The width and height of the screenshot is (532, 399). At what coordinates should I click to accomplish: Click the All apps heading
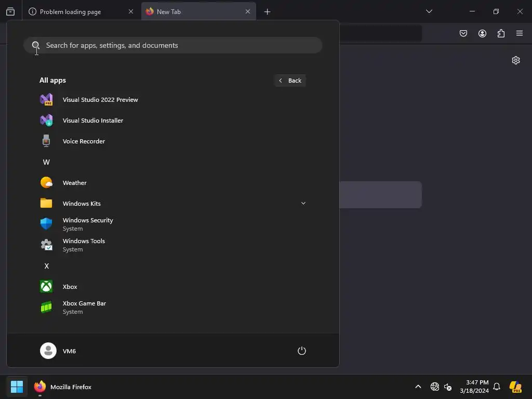pyautogui.click(x=52, y=81)
